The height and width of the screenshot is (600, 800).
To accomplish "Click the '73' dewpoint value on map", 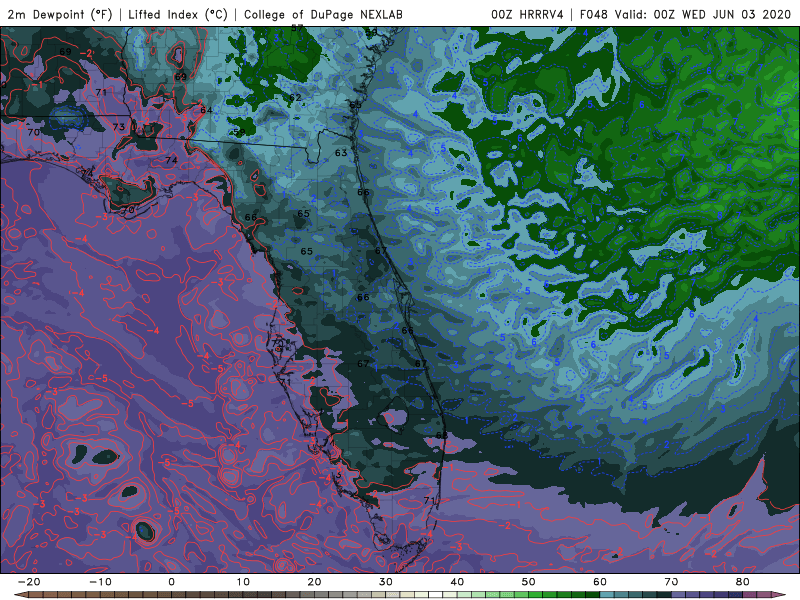I will point(118,127).
